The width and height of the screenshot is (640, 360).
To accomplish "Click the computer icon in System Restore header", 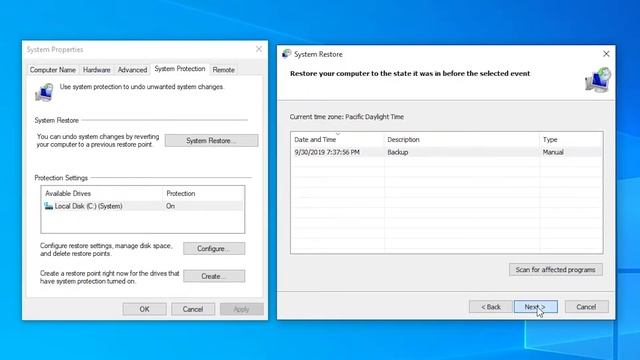I will (x=598, y=80).
